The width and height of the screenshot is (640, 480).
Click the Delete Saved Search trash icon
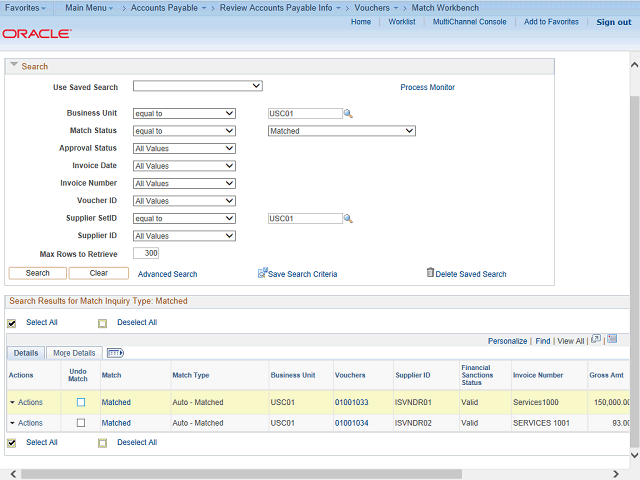pos(430,272)
